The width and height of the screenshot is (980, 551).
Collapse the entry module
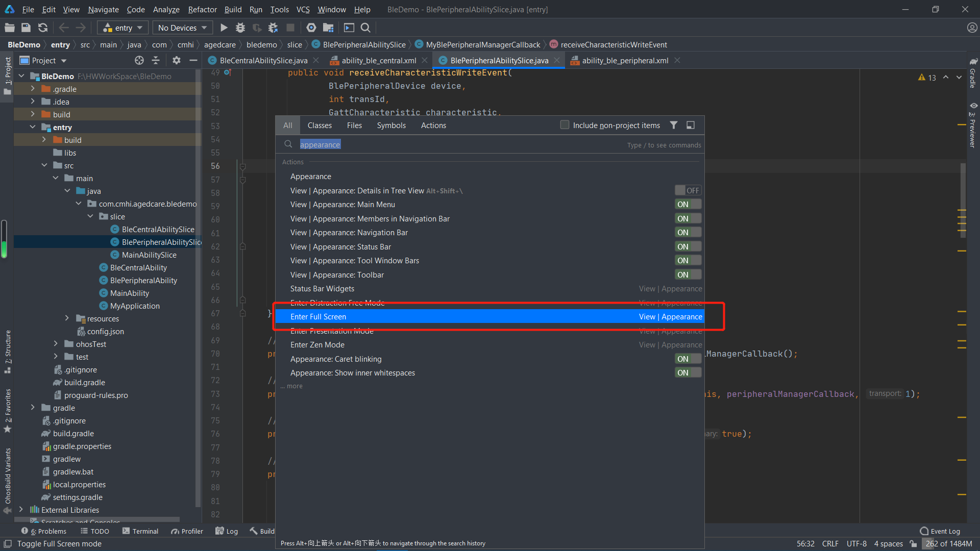pos(32,127)
